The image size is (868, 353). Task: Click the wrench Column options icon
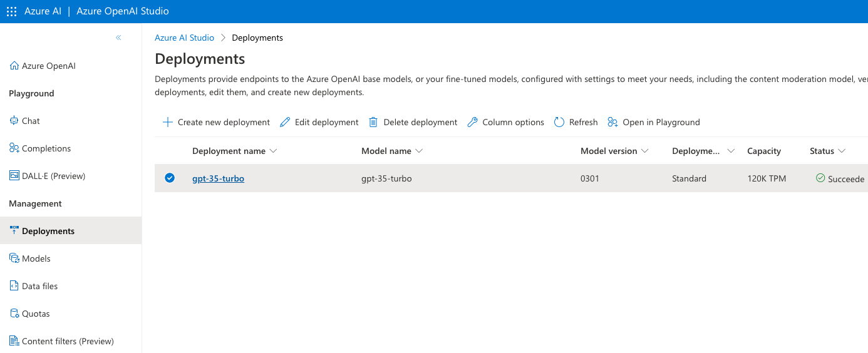472,122
